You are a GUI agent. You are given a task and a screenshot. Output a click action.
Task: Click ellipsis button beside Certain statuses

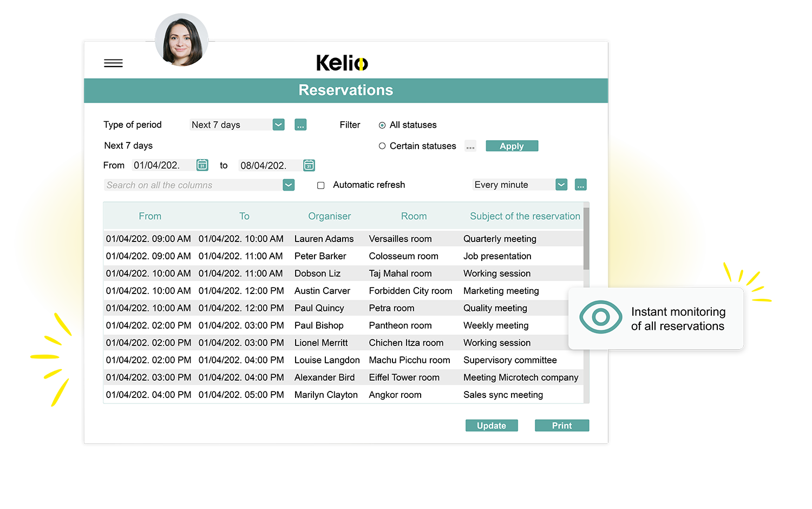tap(470, 146)
